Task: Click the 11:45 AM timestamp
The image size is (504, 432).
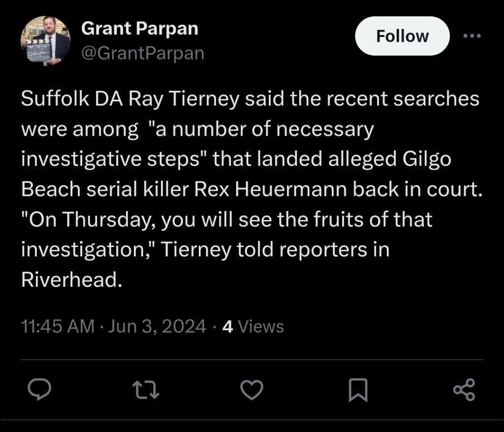Action: click(58, 326)
